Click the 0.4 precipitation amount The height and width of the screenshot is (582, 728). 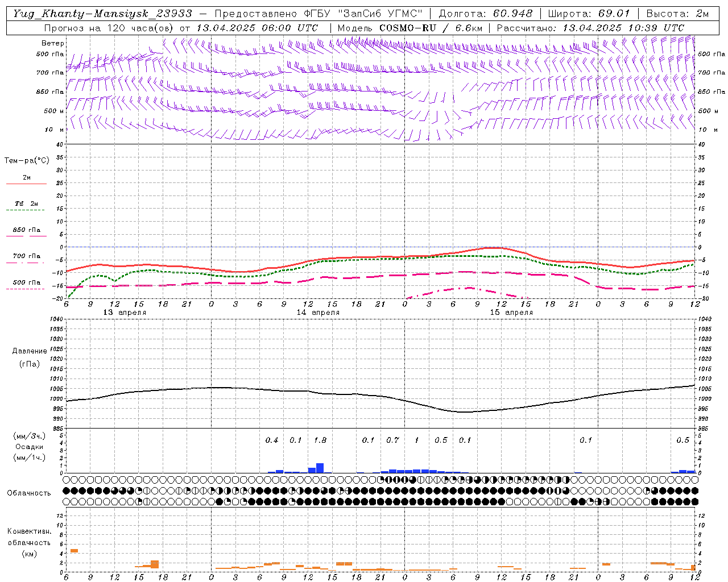[x=272, y=440]
